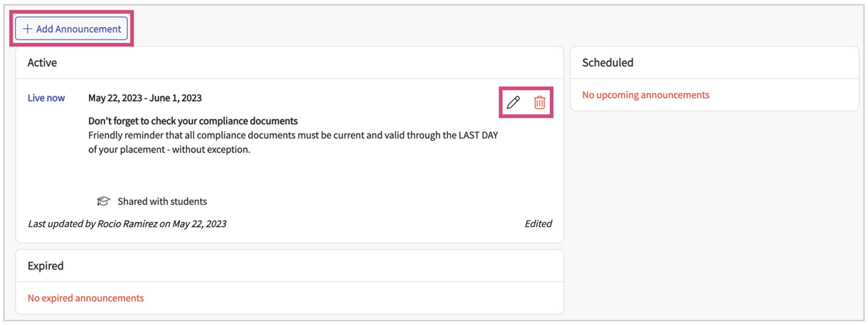Click the Add Announcement button

coord(71,29)
